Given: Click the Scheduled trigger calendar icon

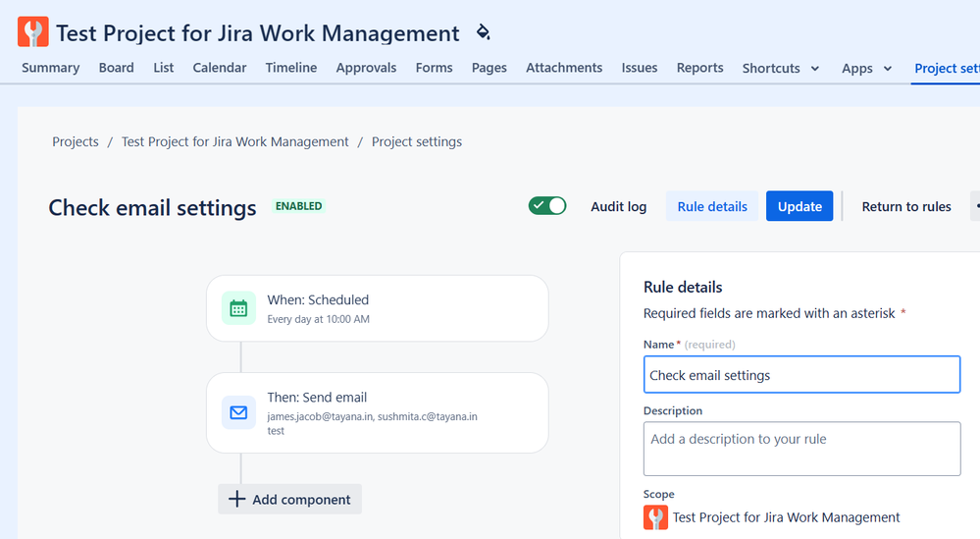Looking at the screenshot, I should (x=238, y=308).
